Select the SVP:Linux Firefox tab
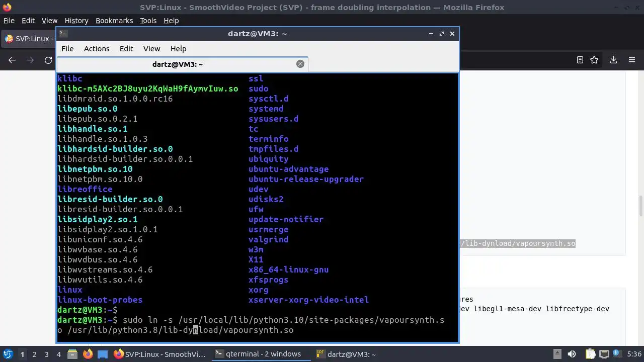This screenshot has height=362, width=644. click(x=29, y=39)
